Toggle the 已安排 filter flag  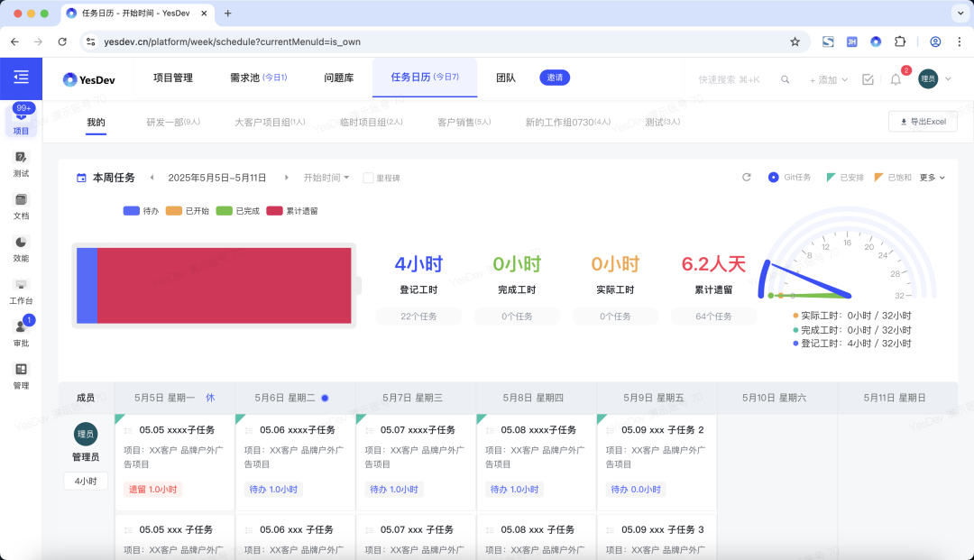tap(843, 177)
